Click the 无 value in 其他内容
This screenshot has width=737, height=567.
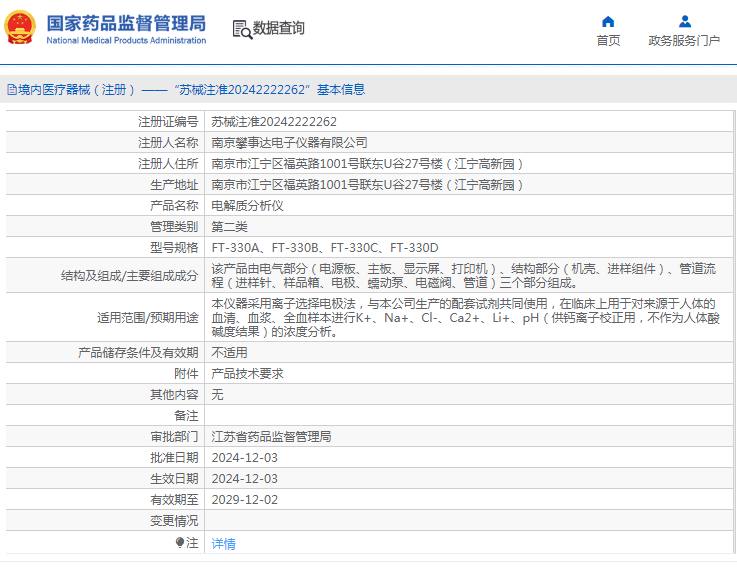coord(217,394)
